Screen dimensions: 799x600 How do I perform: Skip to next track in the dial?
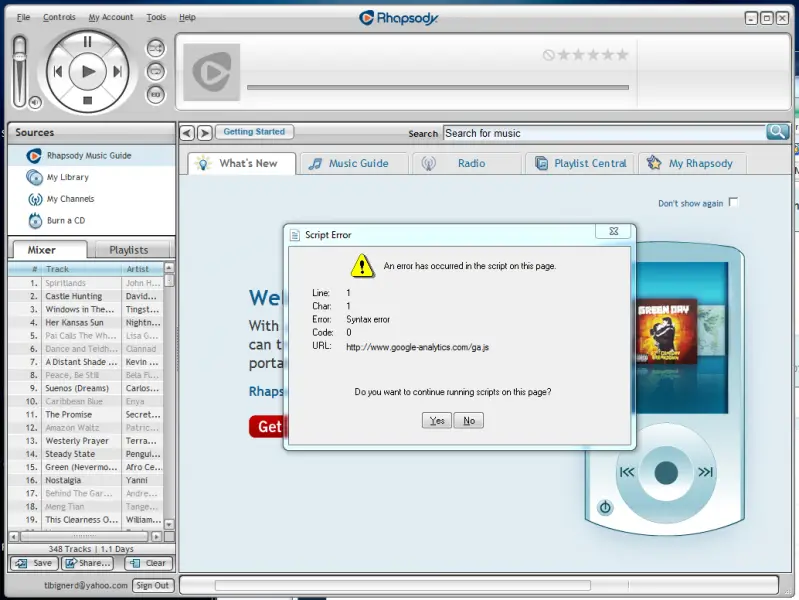(118, 71)
